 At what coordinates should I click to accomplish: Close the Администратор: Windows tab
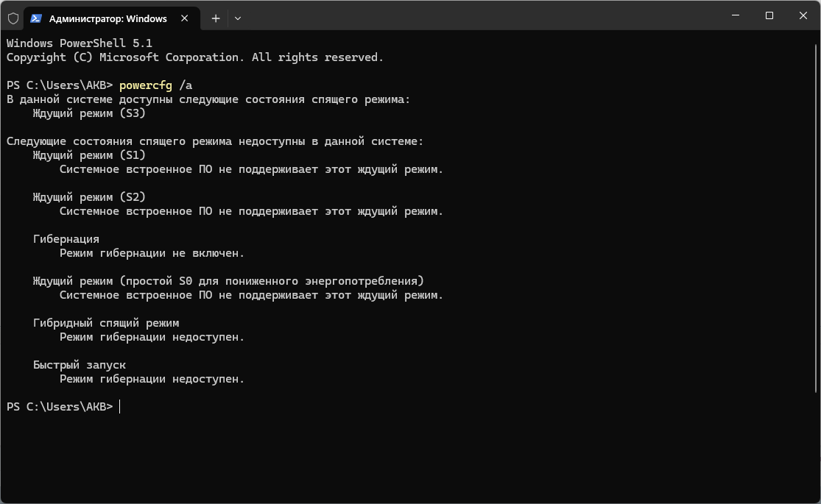point(184,18)
